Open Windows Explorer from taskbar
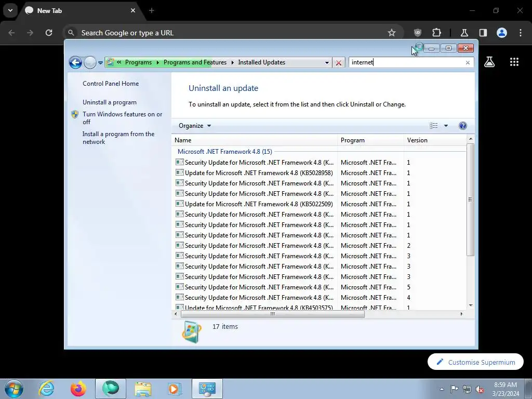 click(143, 389)
